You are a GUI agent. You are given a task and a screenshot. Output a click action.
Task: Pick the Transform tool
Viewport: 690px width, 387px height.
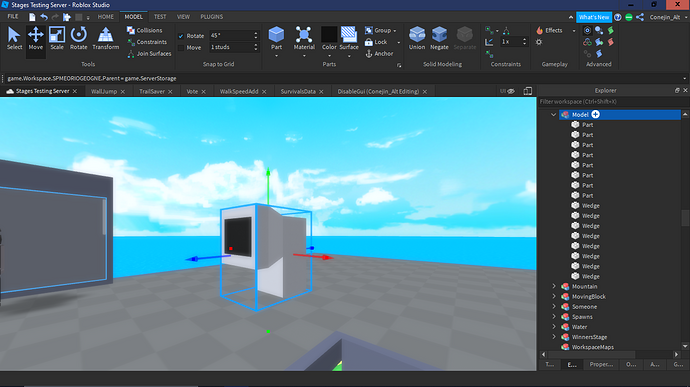pyautogui.click(x=106, y=38)
